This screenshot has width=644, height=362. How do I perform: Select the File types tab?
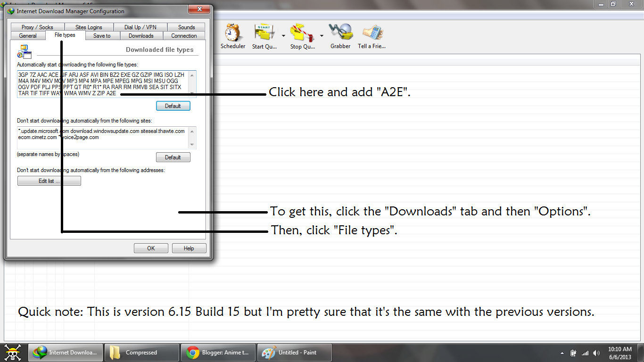[x=65, y=35]
